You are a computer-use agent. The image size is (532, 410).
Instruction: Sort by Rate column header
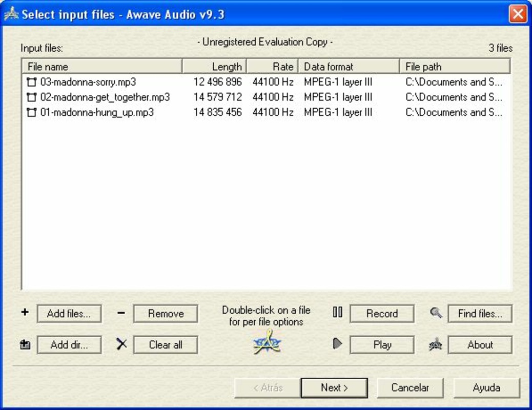click(x=273, y=67)
